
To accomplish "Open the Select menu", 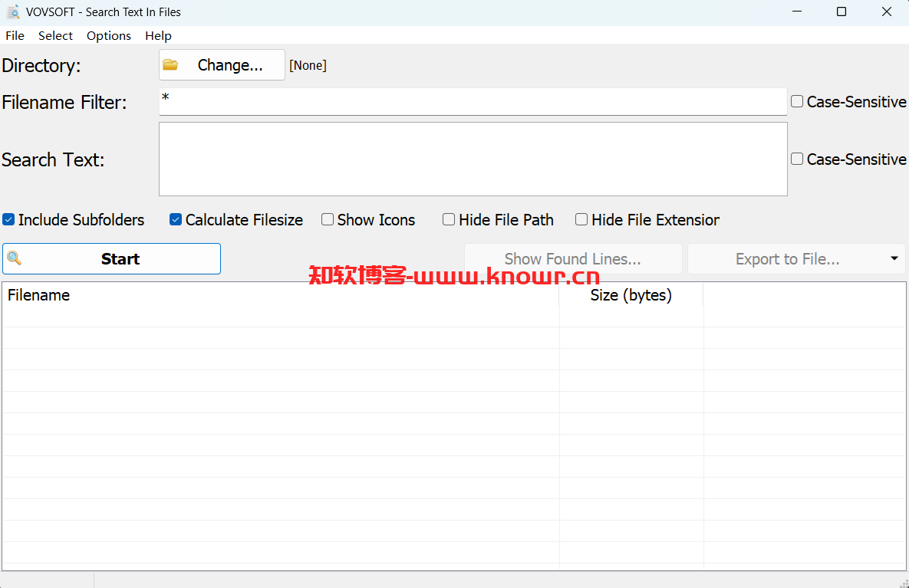I will (x=55, y=35).
